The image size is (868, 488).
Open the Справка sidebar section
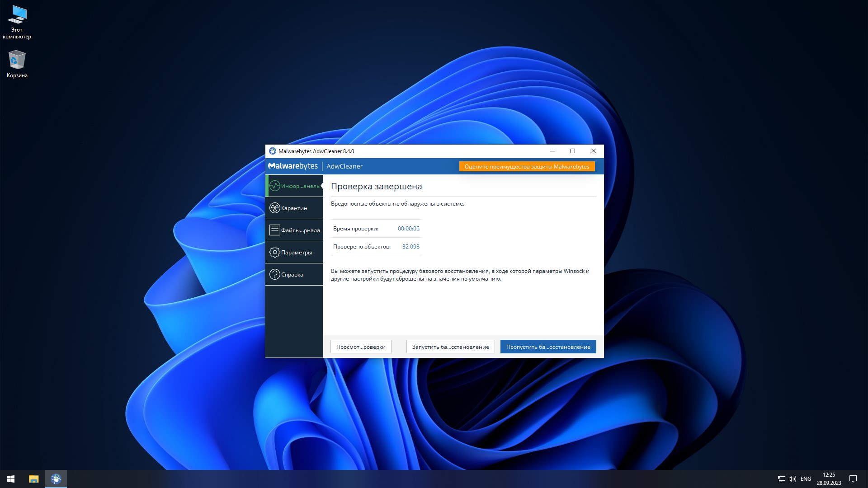(x=292, y=274)
